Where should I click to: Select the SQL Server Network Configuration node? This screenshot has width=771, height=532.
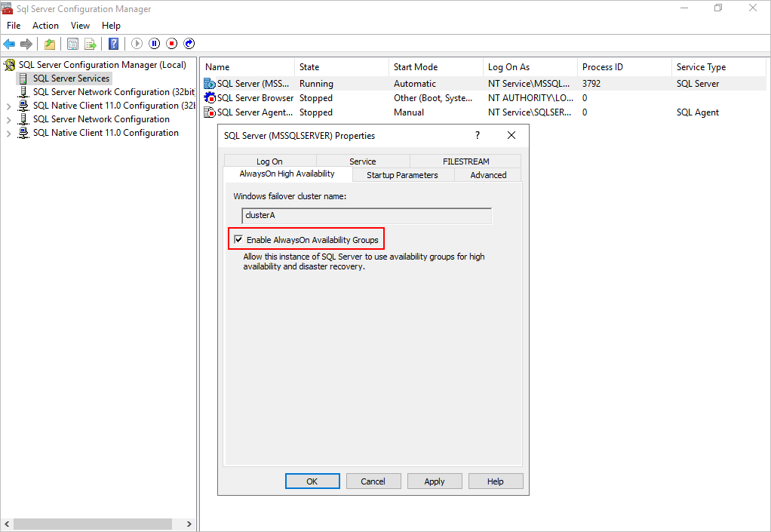point(101,119)
